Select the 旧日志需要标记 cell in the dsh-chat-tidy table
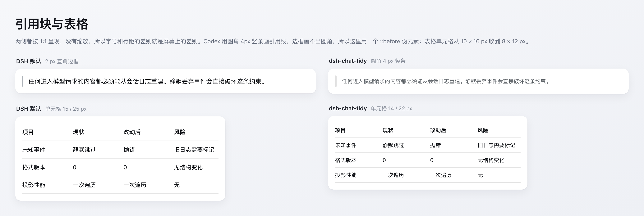 [496, 145]
